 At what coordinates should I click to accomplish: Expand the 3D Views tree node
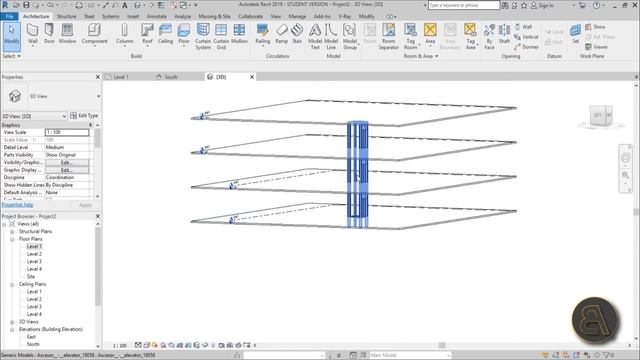[x=12, y=322]
